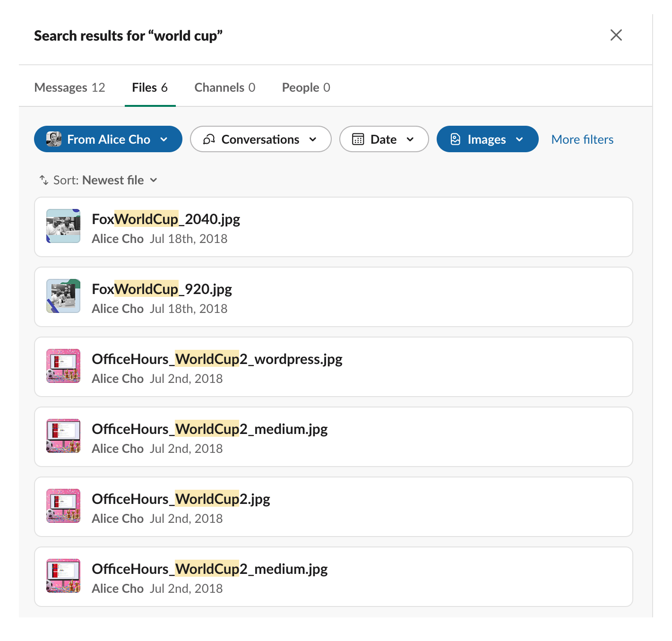Click the FoxWorldCup_2040.jpg file name

click(x=166, y=219)
